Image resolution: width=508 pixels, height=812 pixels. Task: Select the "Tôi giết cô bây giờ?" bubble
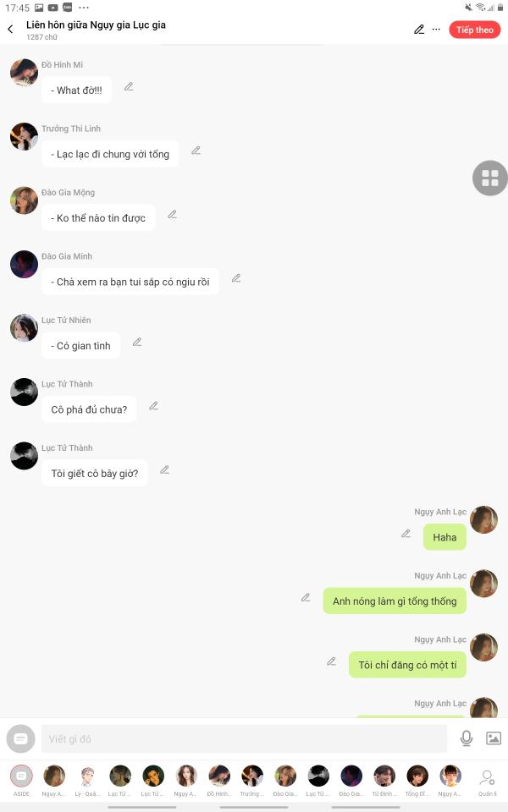click(95, 474)
